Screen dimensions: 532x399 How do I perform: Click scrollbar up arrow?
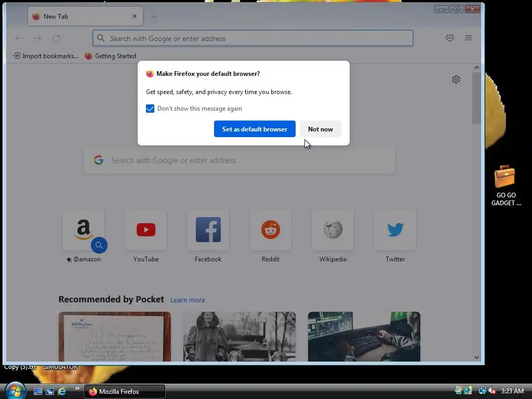click(x=476, y=68)
